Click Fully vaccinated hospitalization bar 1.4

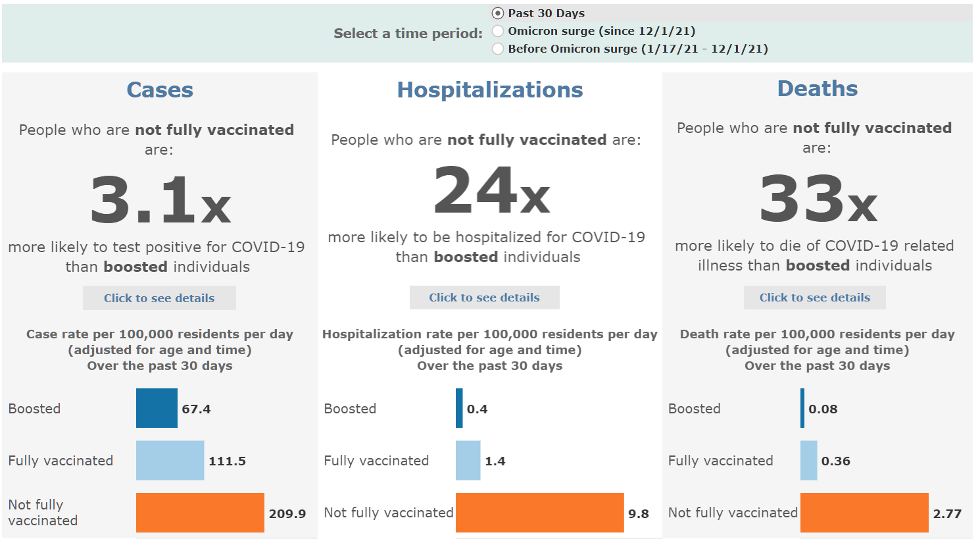[468, 460]
